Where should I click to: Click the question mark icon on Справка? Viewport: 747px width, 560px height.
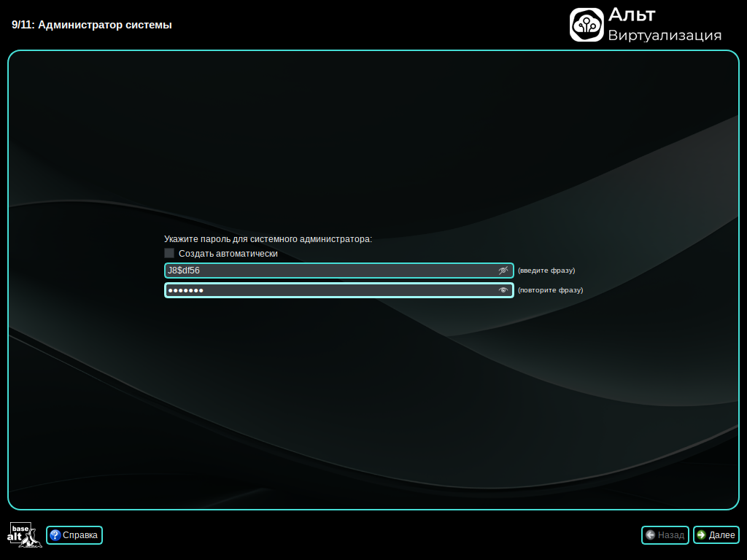55,535
